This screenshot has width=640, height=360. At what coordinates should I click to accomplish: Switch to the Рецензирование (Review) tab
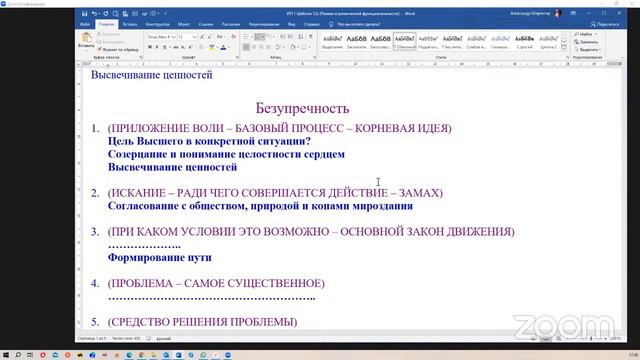coord(264,24)
